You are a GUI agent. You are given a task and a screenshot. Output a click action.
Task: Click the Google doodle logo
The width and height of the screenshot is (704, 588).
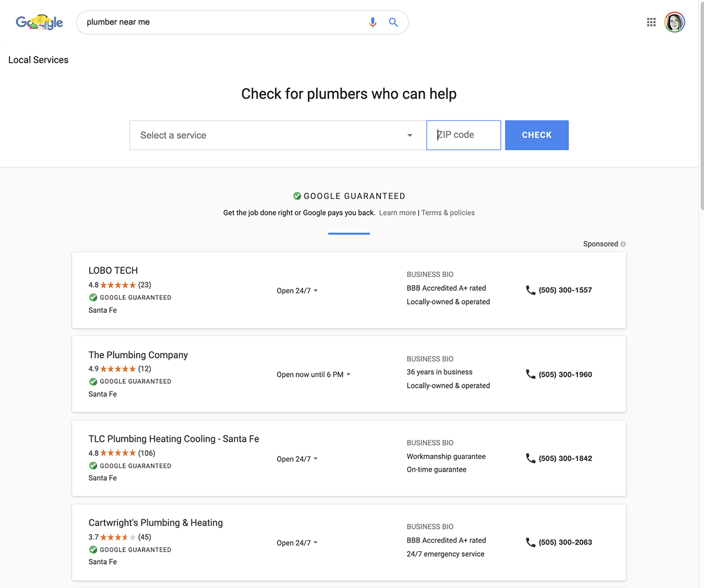[39, 22]
